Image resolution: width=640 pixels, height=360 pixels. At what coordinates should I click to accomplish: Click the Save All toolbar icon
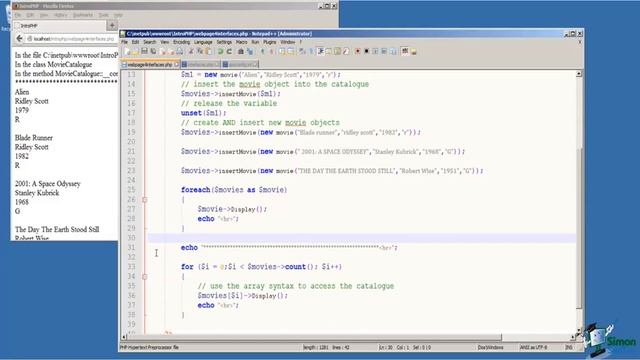click(153, 51)
